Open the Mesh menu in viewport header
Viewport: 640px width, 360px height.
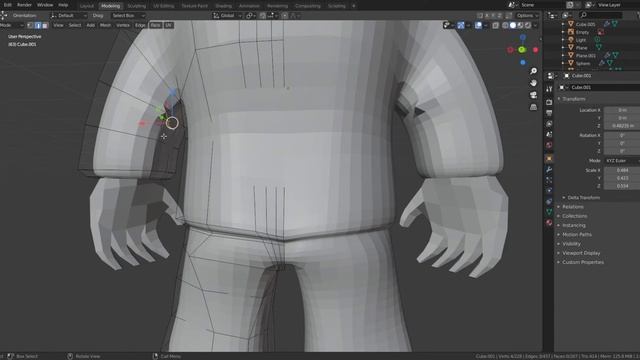(x=105, y=25)
